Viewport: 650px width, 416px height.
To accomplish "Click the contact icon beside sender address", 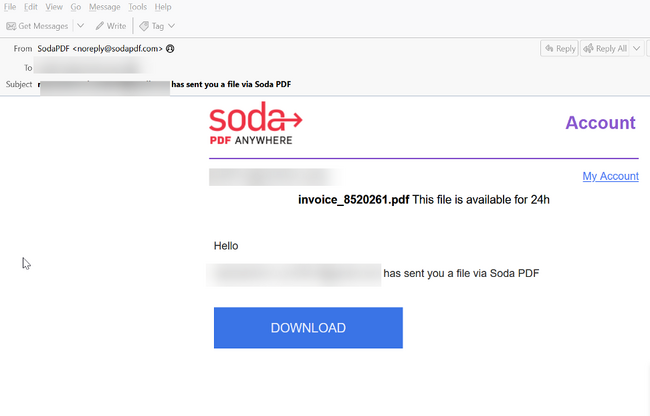I will coord(170,48).
